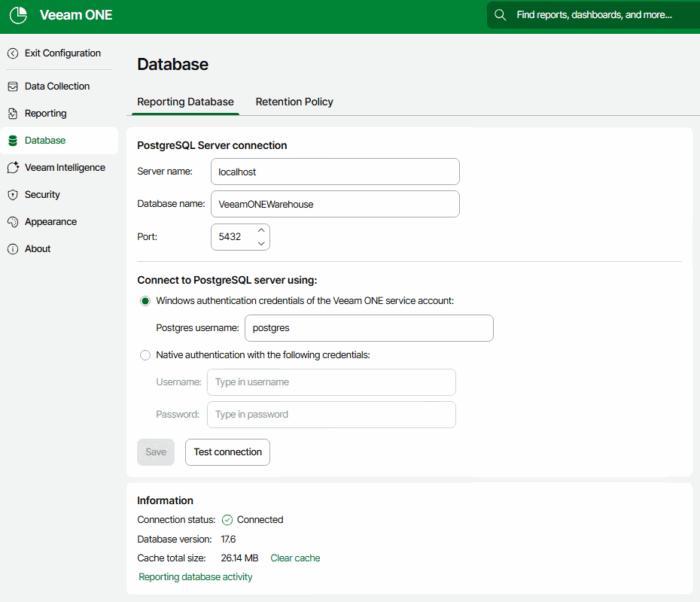Increase the Port value with up arrow

pyautogui.click(x=261, y=230)
